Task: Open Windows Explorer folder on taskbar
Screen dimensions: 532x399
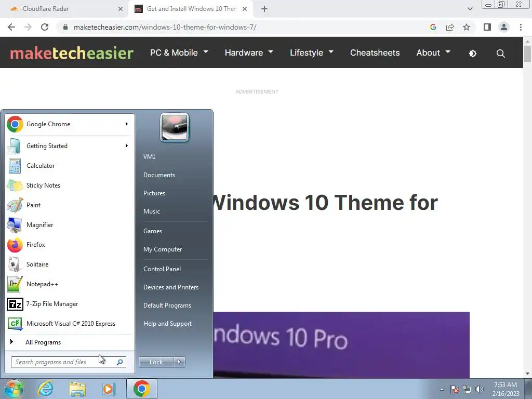Action: 77,389
